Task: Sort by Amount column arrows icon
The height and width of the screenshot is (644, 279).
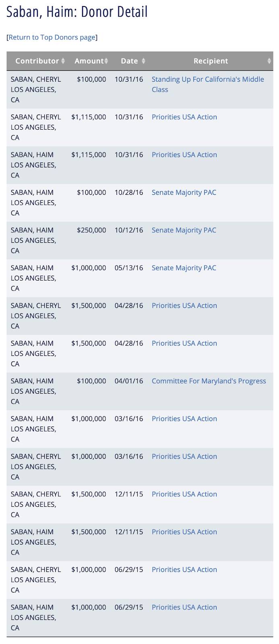Action: [106, 61]
